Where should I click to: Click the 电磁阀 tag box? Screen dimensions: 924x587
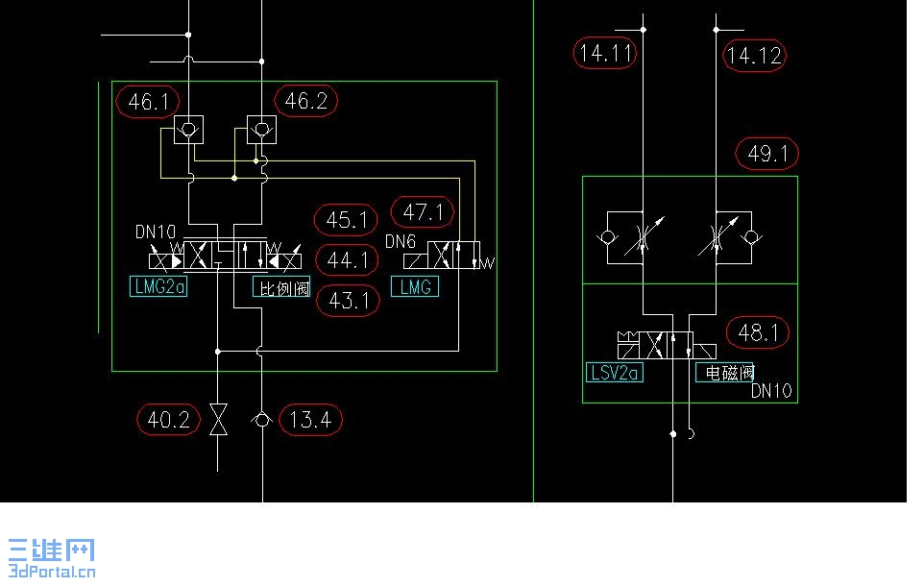(725, 373)
